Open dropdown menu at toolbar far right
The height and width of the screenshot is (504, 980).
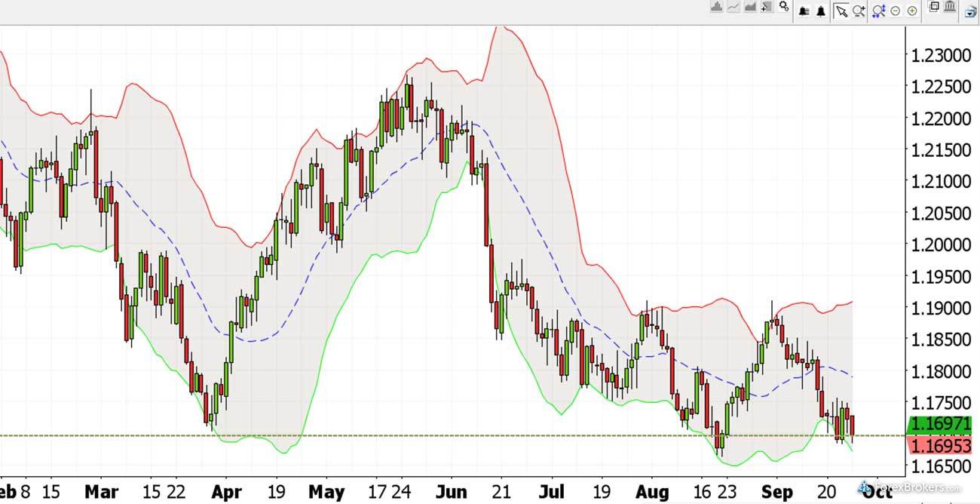point(971,11)
